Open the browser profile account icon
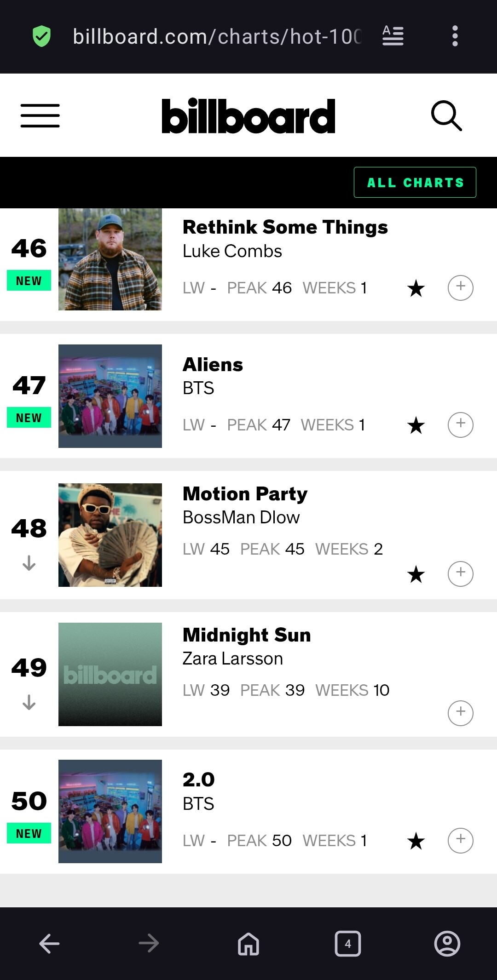The image size is (497, 980). point(447,944)
